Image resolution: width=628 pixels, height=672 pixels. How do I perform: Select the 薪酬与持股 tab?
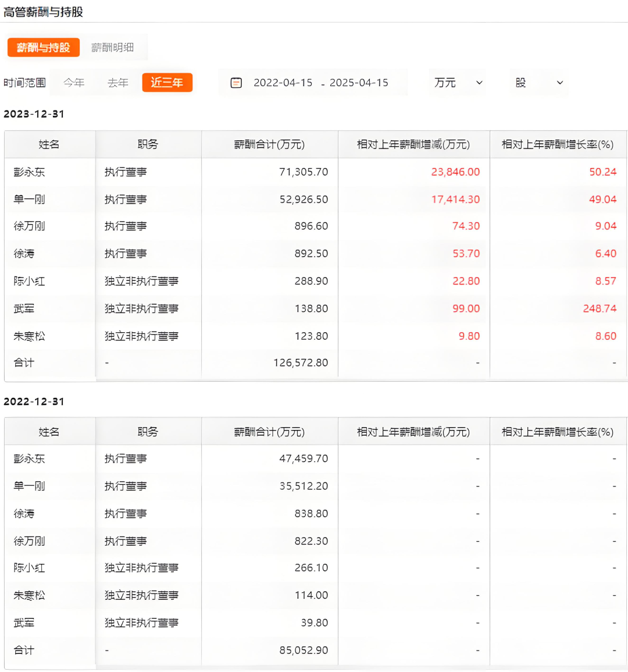[x=43, y=48]
